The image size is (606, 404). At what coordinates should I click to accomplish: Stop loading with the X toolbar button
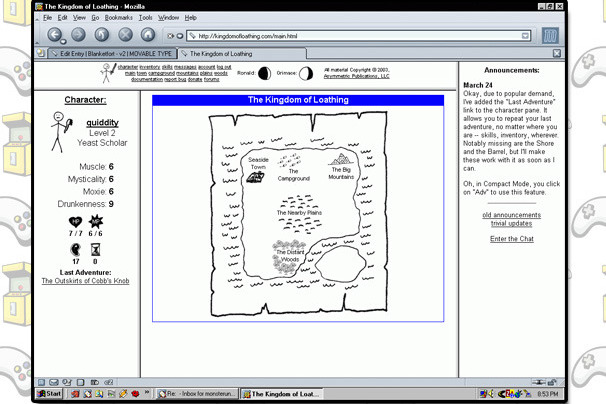tap(125, 35)
